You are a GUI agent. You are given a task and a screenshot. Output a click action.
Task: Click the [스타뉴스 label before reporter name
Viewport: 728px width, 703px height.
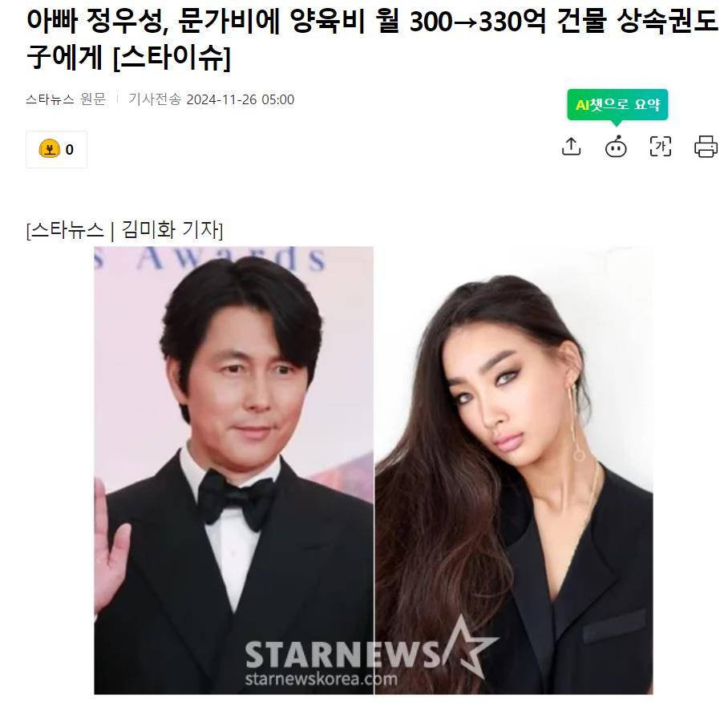click(x=65, y=230)
